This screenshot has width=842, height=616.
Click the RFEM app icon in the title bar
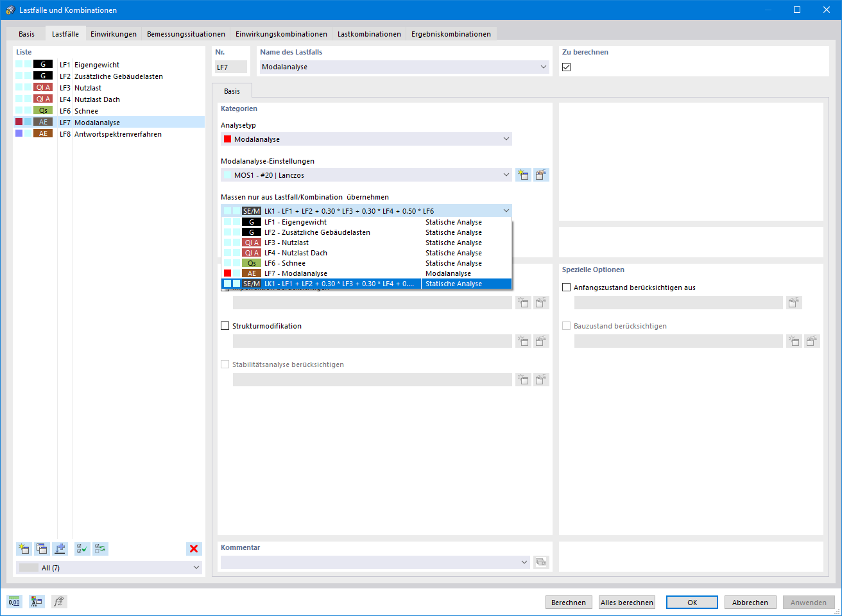point(10,10)
